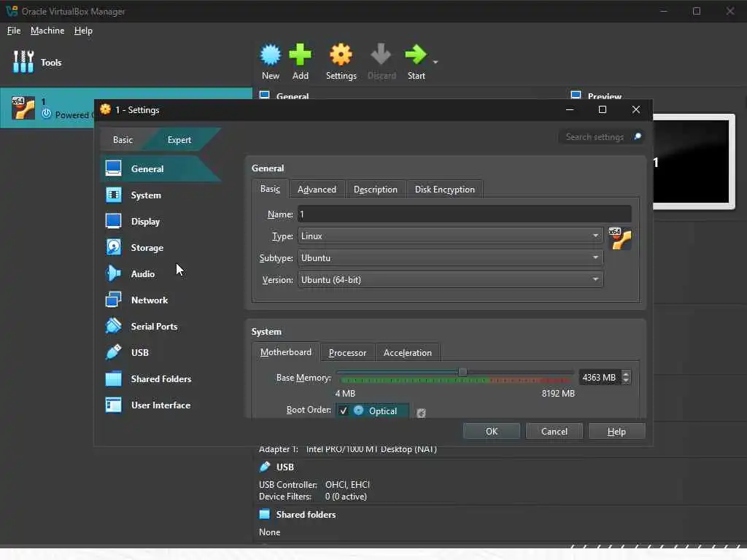Click the Search settings field
Screen dimensions: 747x560
[x=595, y=137]
